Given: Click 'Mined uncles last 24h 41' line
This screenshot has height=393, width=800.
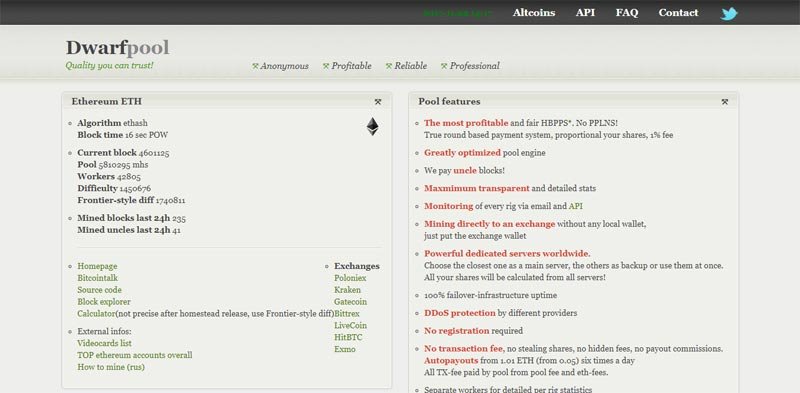Looking at the screenshot, I should 129,230.
